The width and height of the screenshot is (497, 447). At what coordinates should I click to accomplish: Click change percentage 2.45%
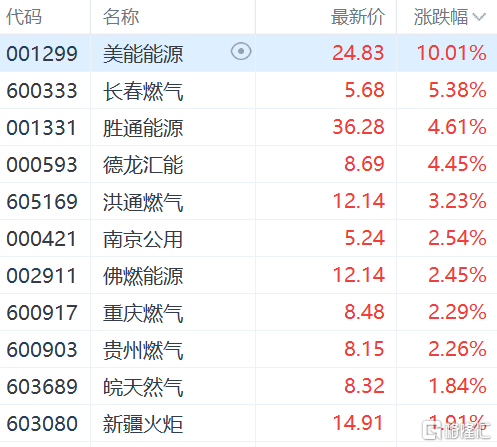pyautogui.click(x=457, y=275)
